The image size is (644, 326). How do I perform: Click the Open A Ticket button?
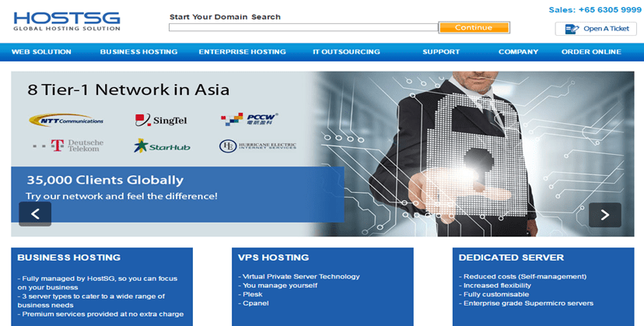[x=596, y=29]
